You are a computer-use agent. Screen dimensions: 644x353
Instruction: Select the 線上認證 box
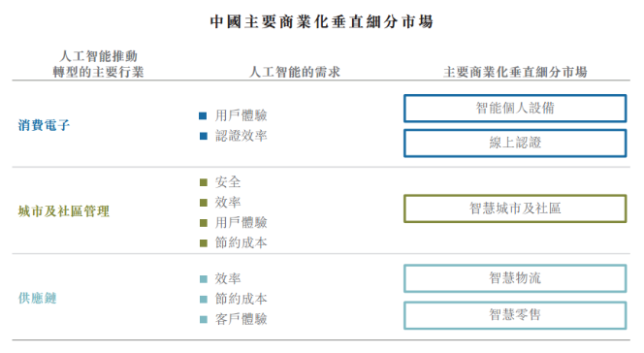515,143
